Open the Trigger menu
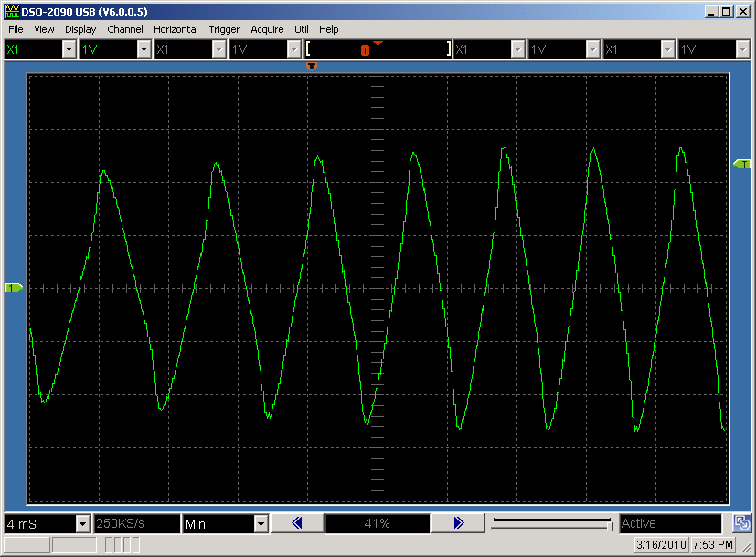Image resolution: width=756 pixels, height=557 pixels. click(x=224, y=29)
